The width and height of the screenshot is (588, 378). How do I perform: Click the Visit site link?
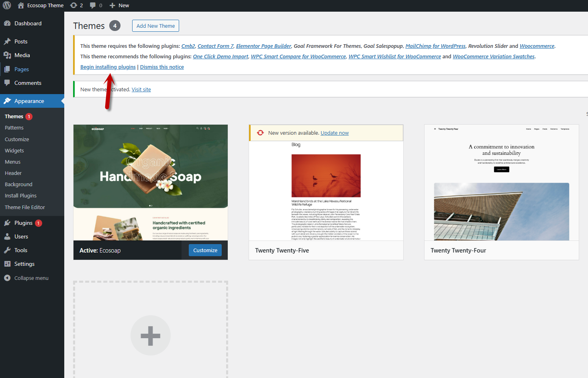(141, 89)
